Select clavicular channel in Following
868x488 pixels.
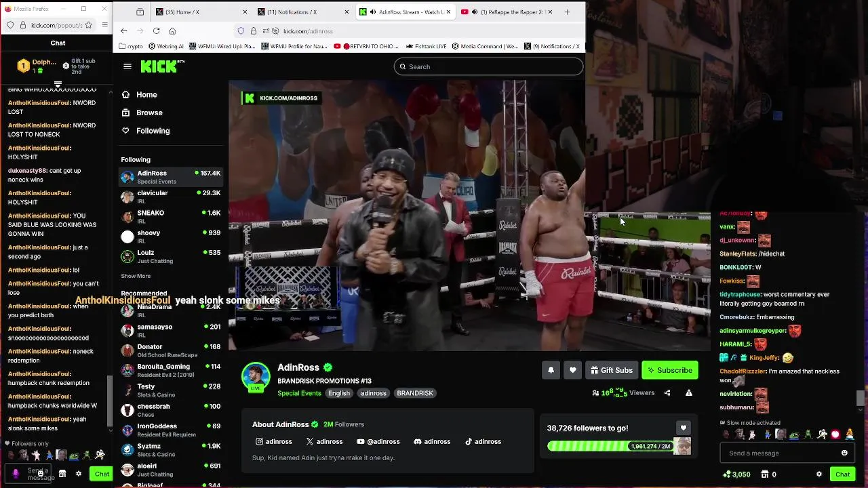click(171, 197)
